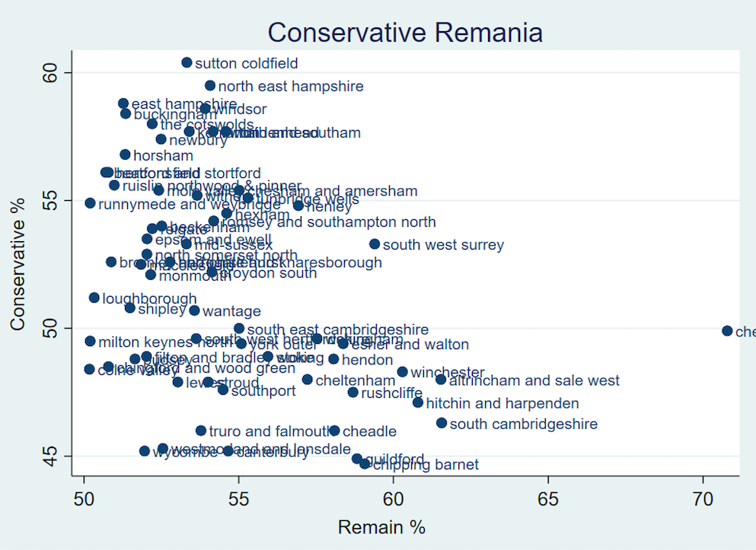The width and height of the screenshot is (756, 550).
Task: Click the altrincham and sale west dot
Action: coord(441,380)
